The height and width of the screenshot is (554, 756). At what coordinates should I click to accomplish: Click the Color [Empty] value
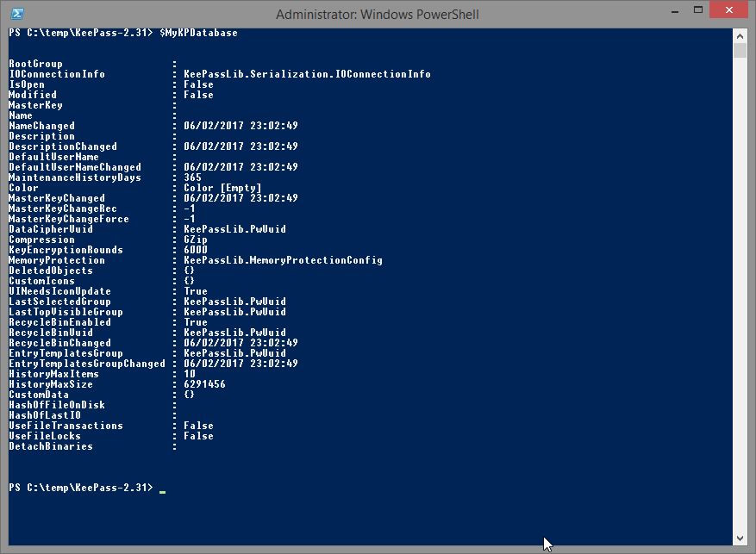[x=222, y=188]
